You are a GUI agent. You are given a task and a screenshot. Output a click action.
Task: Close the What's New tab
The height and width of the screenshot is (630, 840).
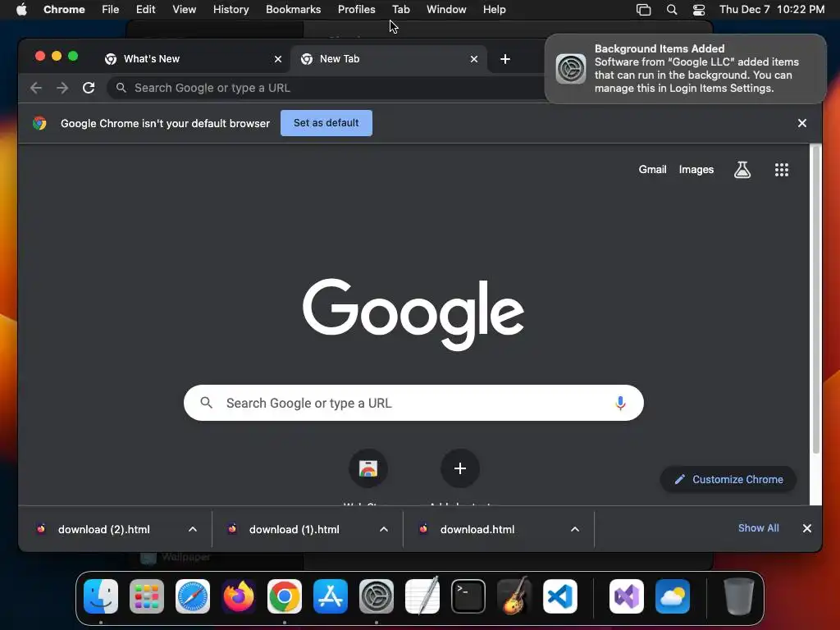pos(277,59)
